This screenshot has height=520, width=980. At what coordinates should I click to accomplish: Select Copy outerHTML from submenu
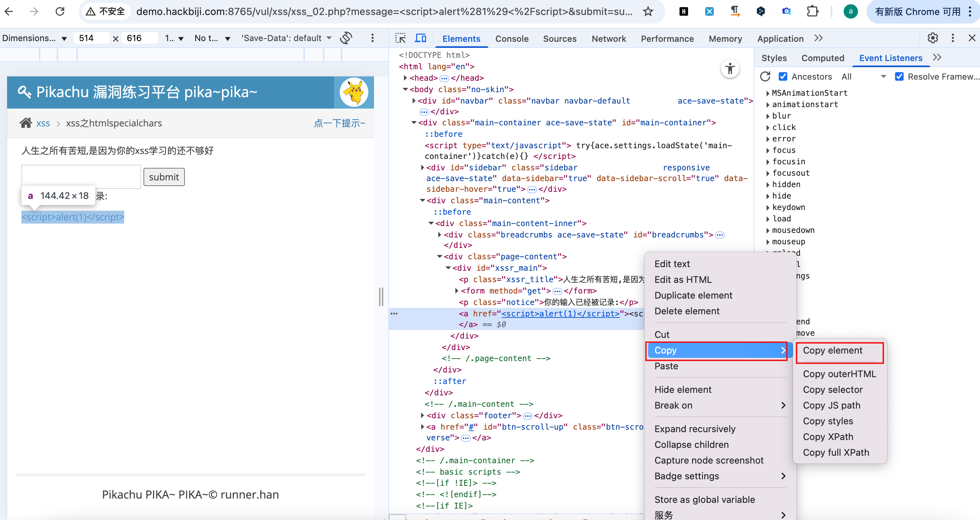[839, 374]
